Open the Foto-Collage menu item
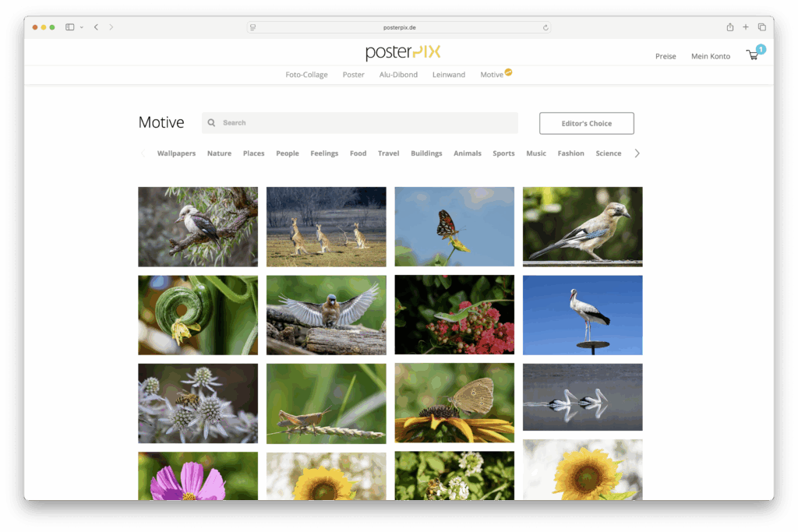Screen dimensions: 798x532 [x=306, y=74]
